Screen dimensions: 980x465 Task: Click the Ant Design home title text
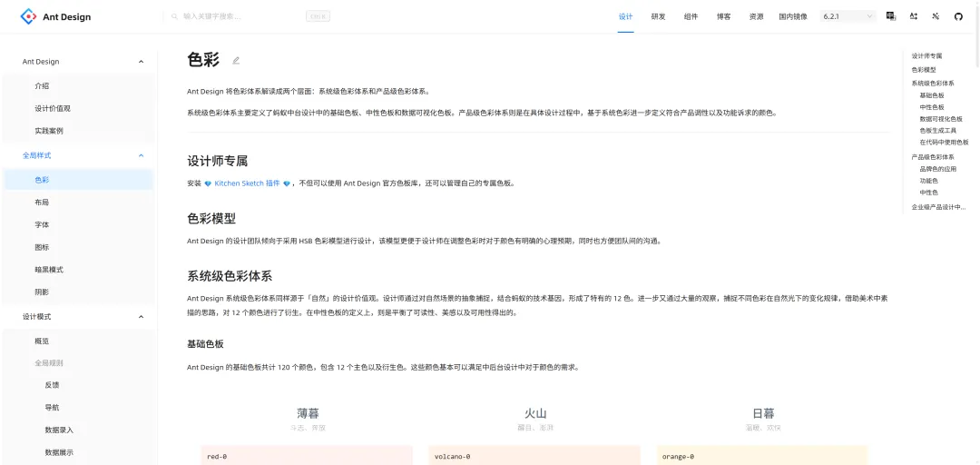click(x=67, y=17)
